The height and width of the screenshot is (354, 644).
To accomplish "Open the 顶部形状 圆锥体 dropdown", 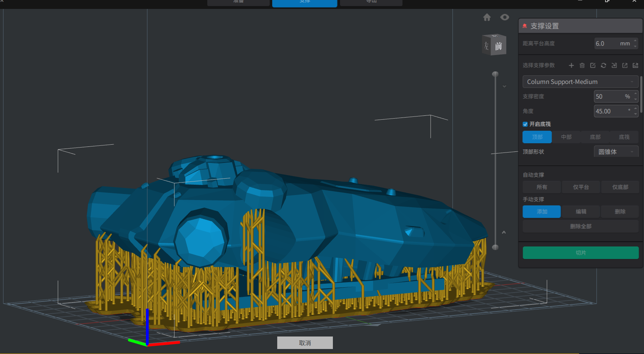I will coord(616,152).
